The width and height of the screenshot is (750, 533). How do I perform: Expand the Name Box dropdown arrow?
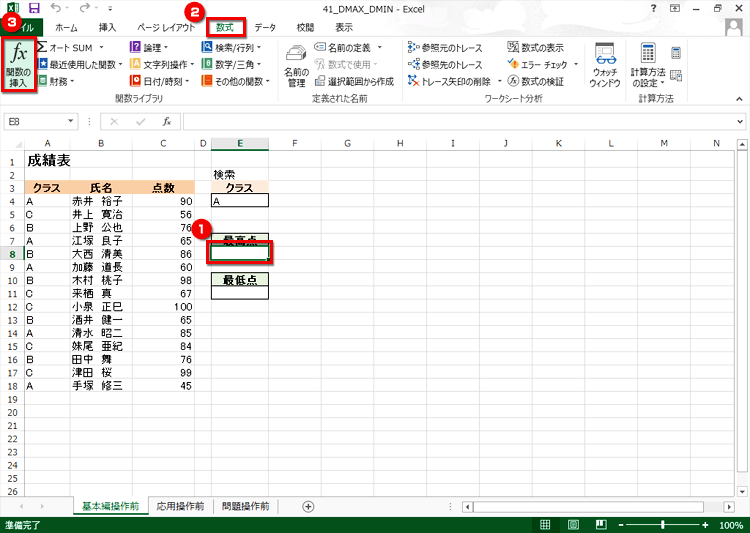(x=70, y=121)
